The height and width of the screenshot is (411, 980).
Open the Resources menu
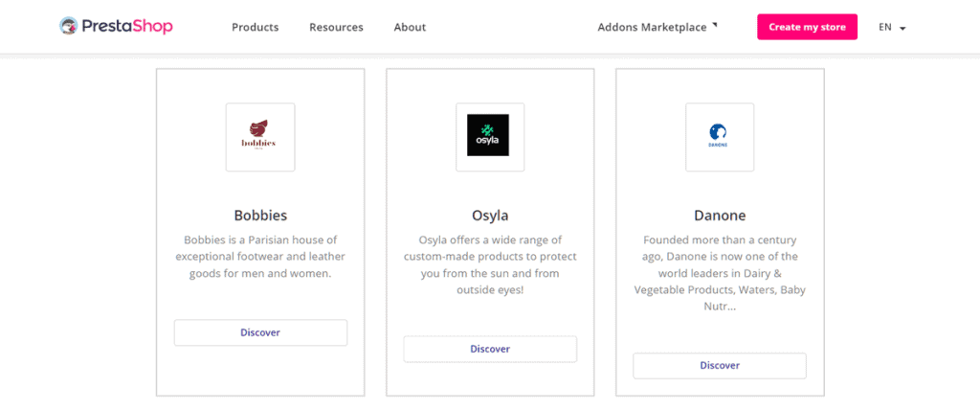336,28
